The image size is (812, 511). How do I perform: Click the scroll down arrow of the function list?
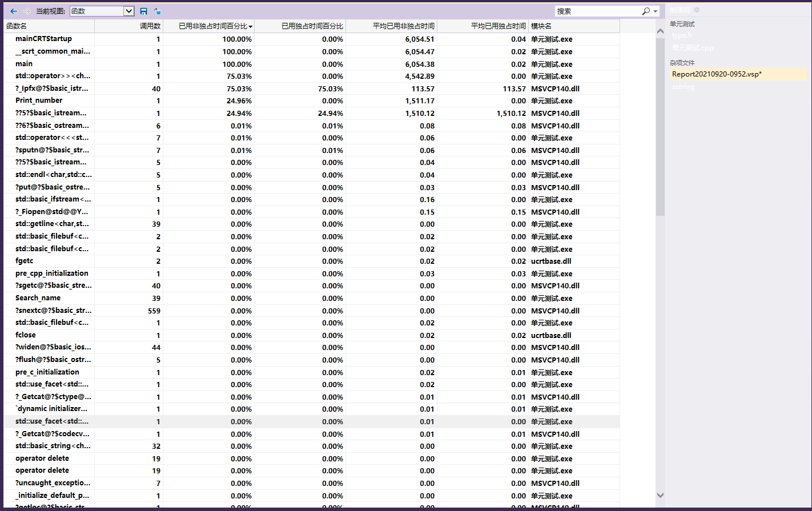coord(661,496)
